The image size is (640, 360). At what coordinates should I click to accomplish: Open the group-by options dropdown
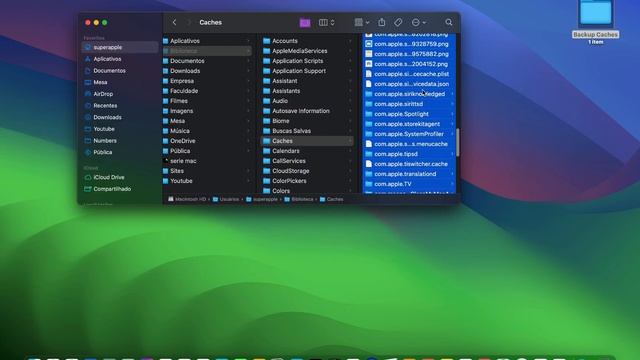pyautogui.click(x=362, y=22)
